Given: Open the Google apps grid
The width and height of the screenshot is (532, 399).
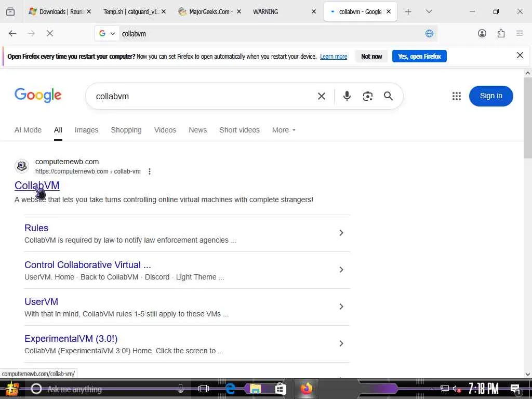Looking at the screenshot, I should point(457,96).
